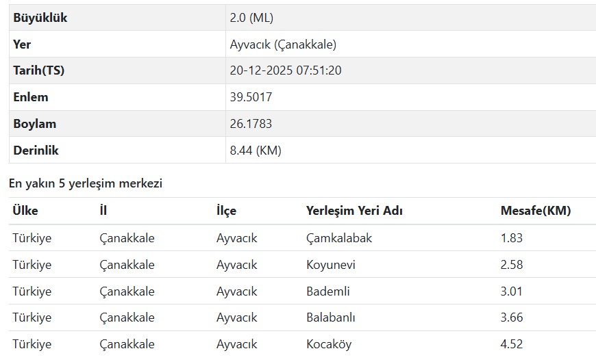
Task: Click the İl column header
Action: tap(103, 211)
